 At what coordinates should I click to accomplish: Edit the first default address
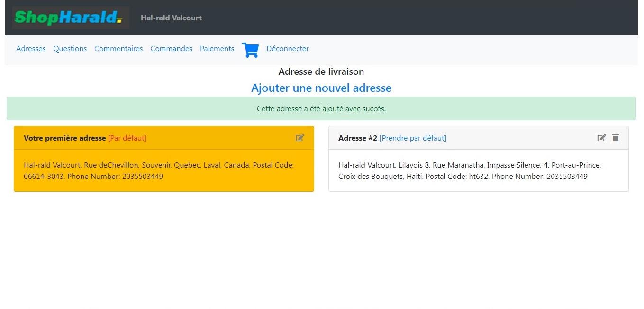[299, 138]
